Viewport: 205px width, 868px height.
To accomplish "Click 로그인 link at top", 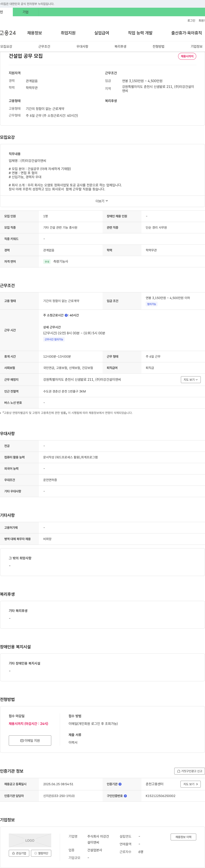I will (191, 21).
